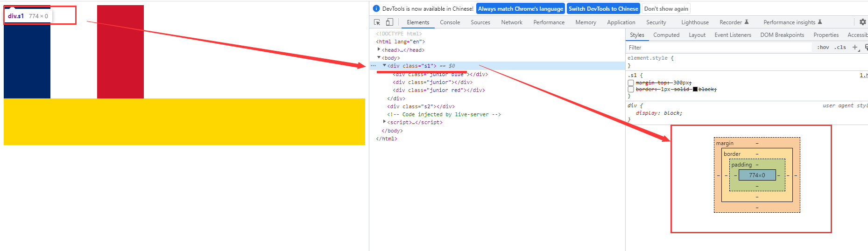Click the new style rule plus icon
Screen dimensions: 868x251
855,47
